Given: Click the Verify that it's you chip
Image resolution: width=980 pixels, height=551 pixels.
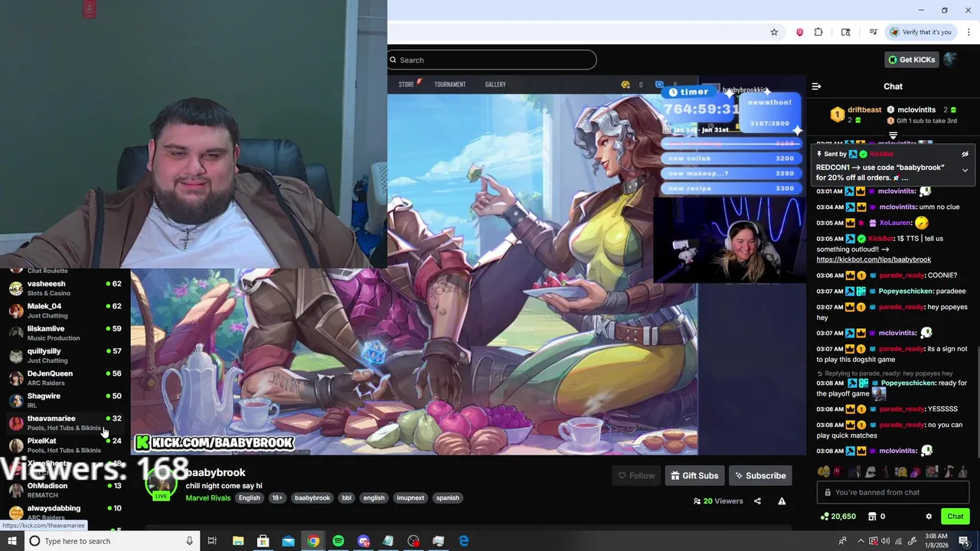Looking at the screenshot, I should pos(920,32).
